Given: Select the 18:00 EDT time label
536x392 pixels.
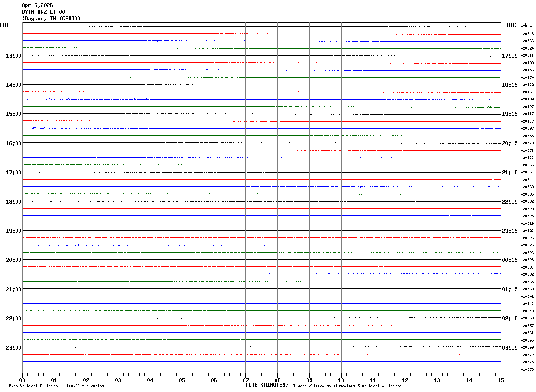Looking at the screenshot, I should pos(13,202).
